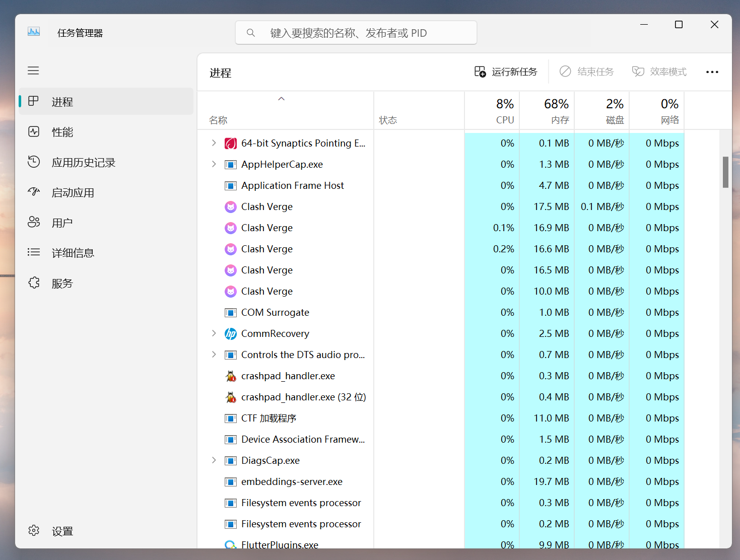Click the 运行新任务 run new task button
Viewport: 740px width, 560px height.
tap(506, 72)
